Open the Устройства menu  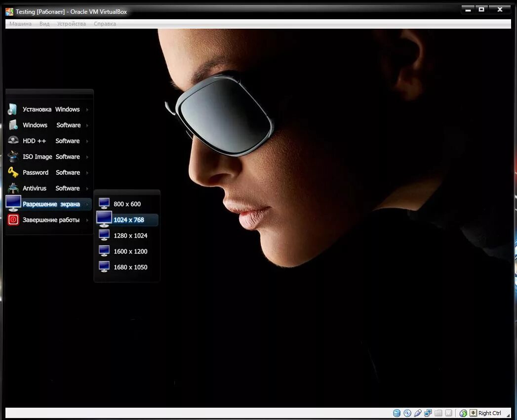click(x=71, y=24)
